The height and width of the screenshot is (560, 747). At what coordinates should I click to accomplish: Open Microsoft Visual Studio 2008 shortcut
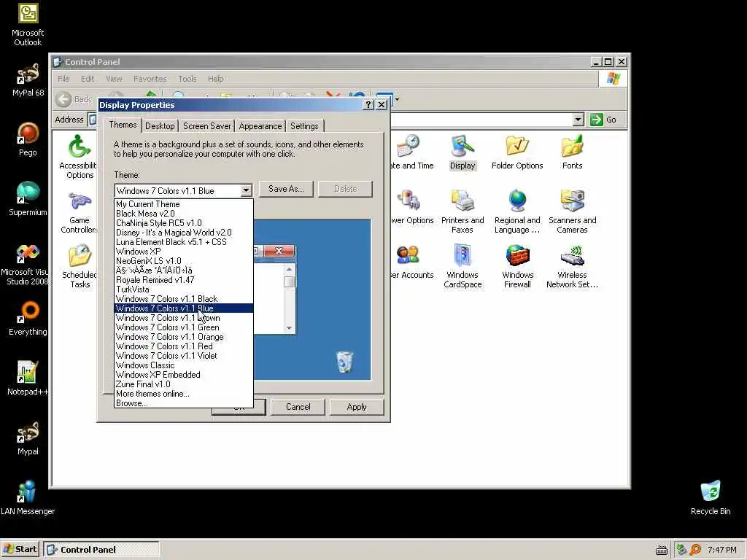[x=25, y=264]
